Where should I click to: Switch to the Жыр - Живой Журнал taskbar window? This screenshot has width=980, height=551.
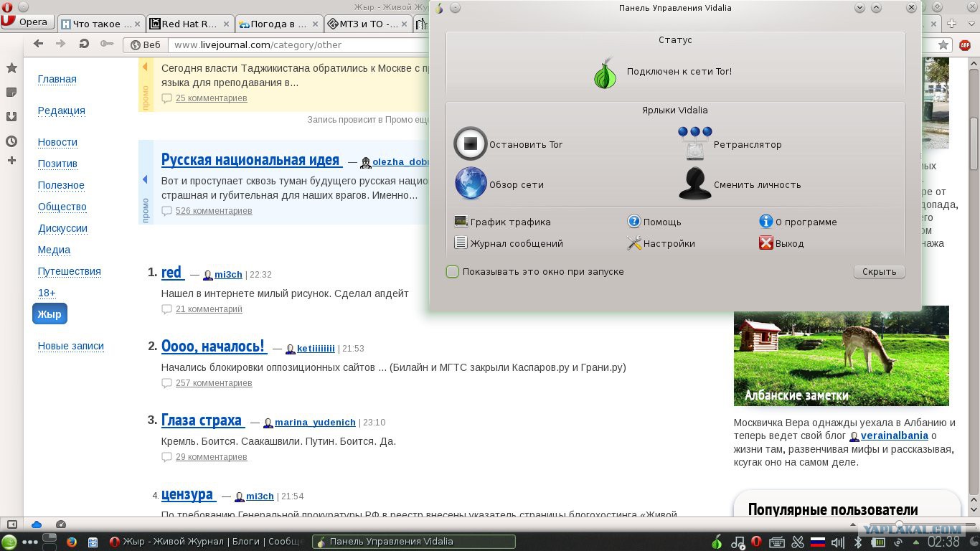[x=207, y=542]
